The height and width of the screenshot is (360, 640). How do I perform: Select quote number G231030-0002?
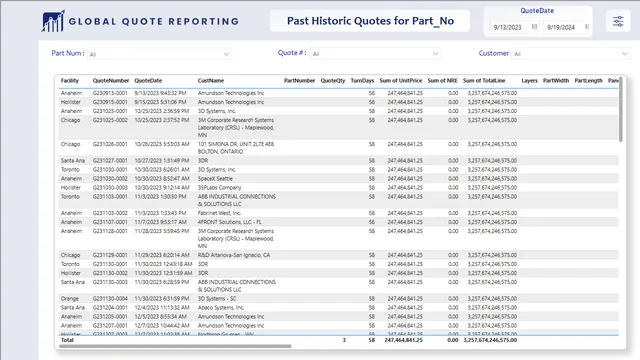[110, 178]
